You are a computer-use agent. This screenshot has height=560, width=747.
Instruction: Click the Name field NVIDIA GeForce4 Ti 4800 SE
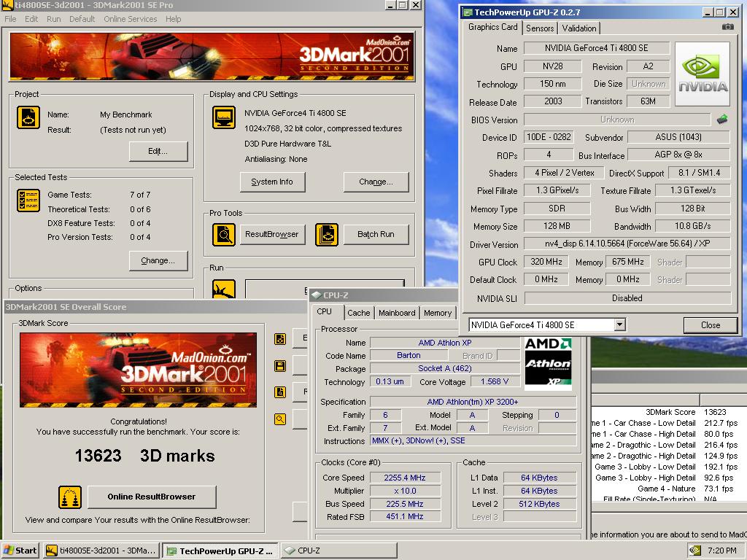click(597, 48)
